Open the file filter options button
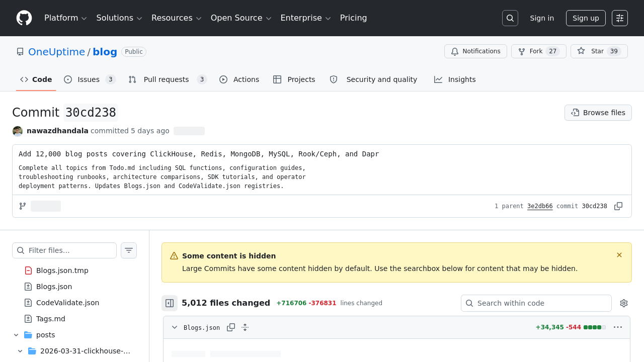The width and height of the screenshot is (644, 362). click(129, 250)
